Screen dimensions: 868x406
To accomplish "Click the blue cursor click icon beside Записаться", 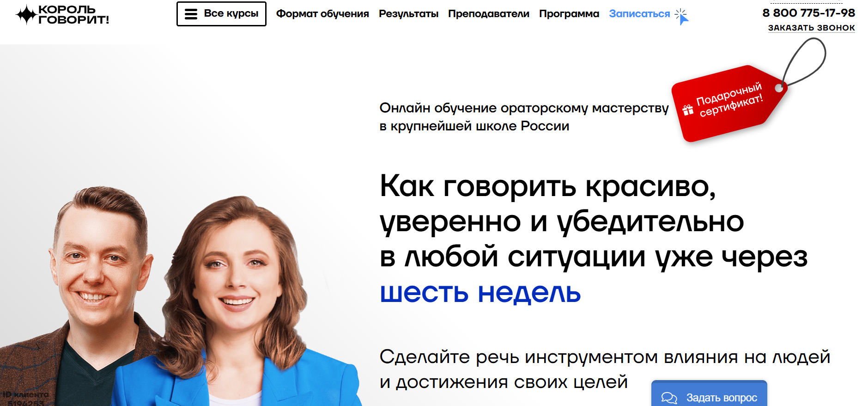I will pyautogui.click(x=681, y=16).
